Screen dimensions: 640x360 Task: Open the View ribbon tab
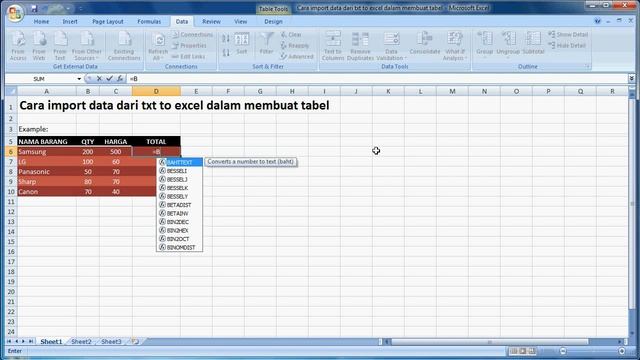click(x=240, y=22)
